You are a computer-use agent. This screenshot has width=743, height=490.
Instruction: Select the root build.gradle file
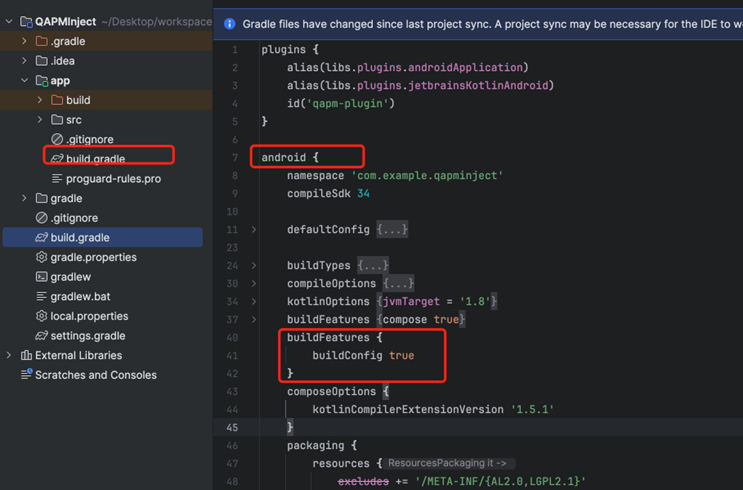click(80, 238)
